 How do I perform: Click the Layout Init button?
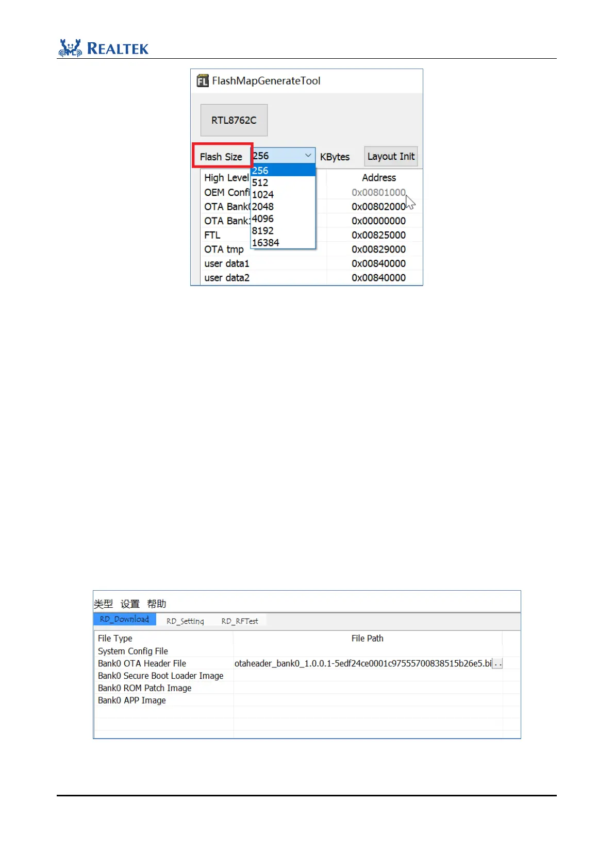[391, 156]
